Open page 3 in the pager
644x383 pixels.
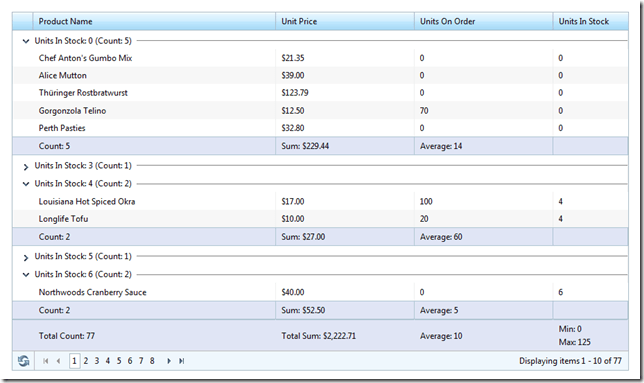coord(97,361)
